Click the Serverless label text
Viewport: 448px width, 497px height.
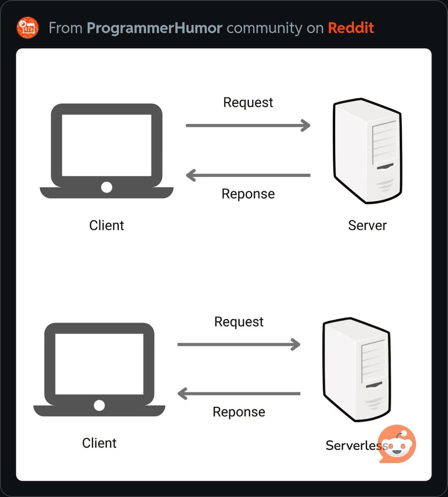[357, 445]
